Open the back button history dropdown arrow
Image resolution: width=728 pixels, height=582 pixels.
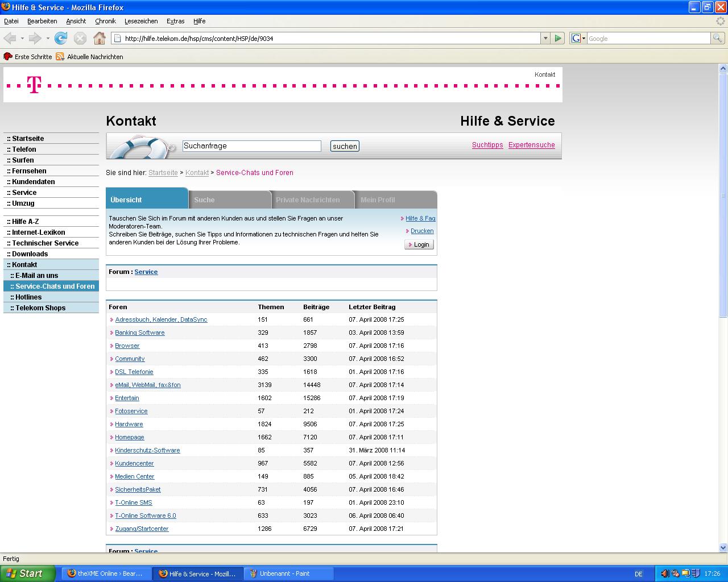(22, 38)
